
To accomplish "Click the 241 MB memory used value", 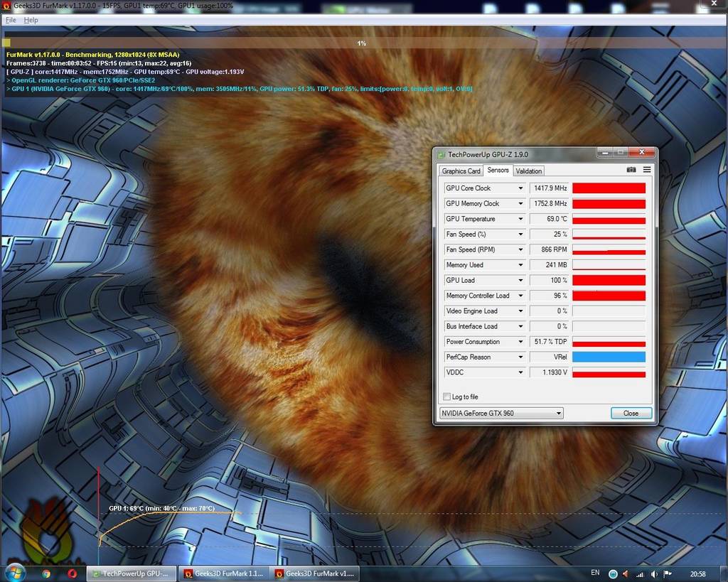I will tap(550, 264).
